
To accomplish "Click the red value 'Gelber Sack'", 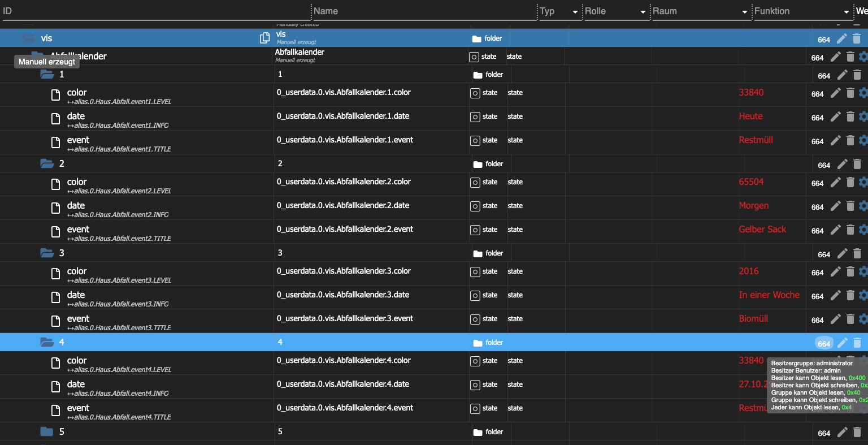I will [x=762, y=230].
